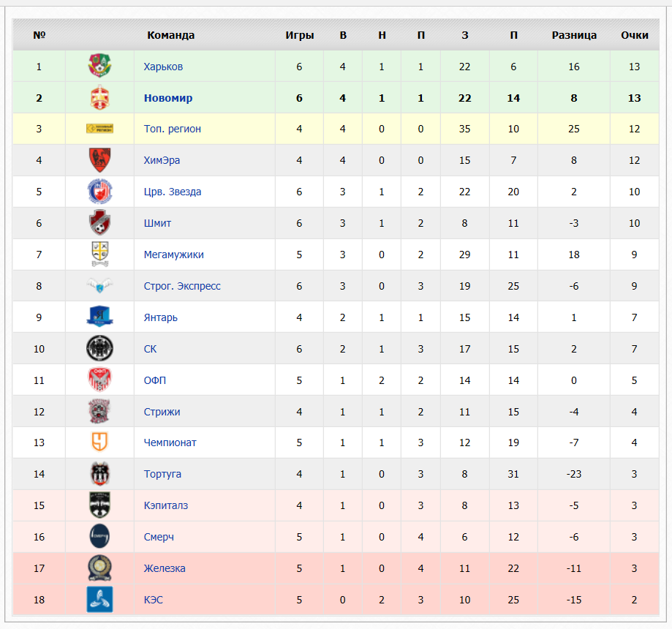This screenshot has height=629, width=672.
Task: Open the Харьков team link
Action: [x=163, y=67]
